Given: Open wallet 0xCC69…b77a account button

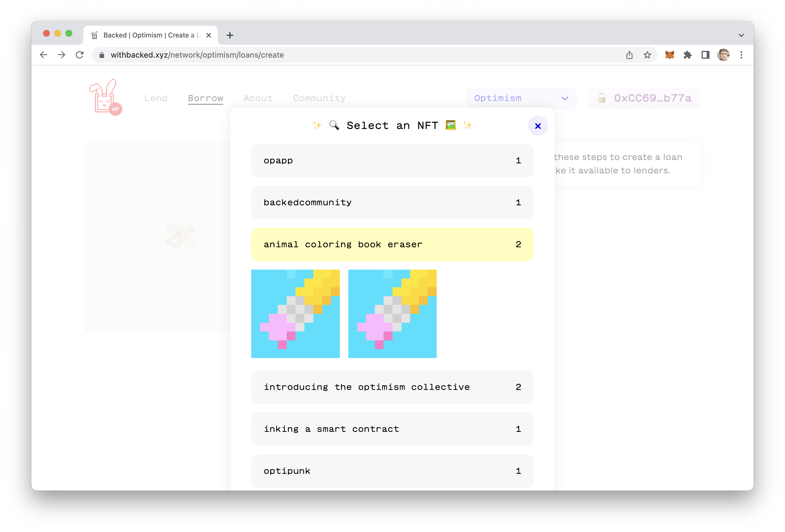Looking at the screenshot, I should [644, 98].
